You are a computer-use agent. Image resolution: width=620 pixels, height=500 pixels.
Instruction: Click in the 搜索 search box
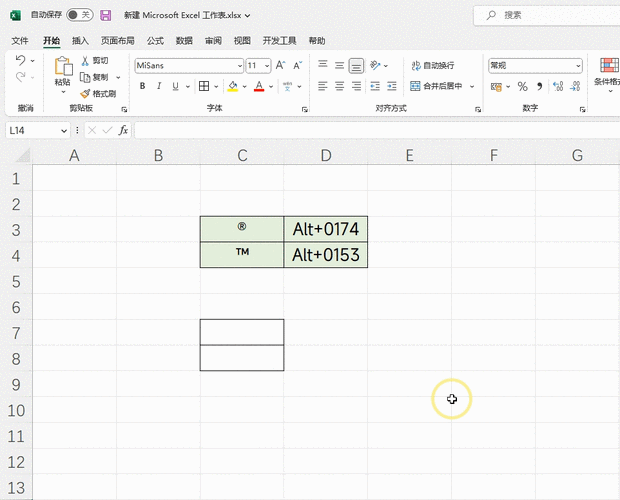(x=548, y=15)
